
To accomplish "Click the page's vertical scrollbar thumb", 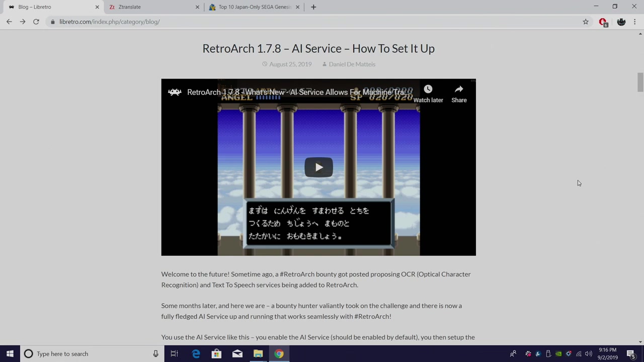I will coord(640,82).
